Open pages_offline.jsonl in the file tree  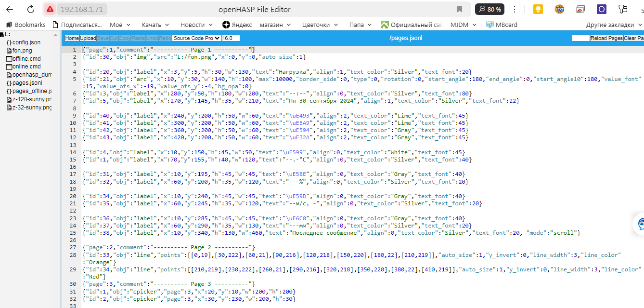click(x=32, y=91)
